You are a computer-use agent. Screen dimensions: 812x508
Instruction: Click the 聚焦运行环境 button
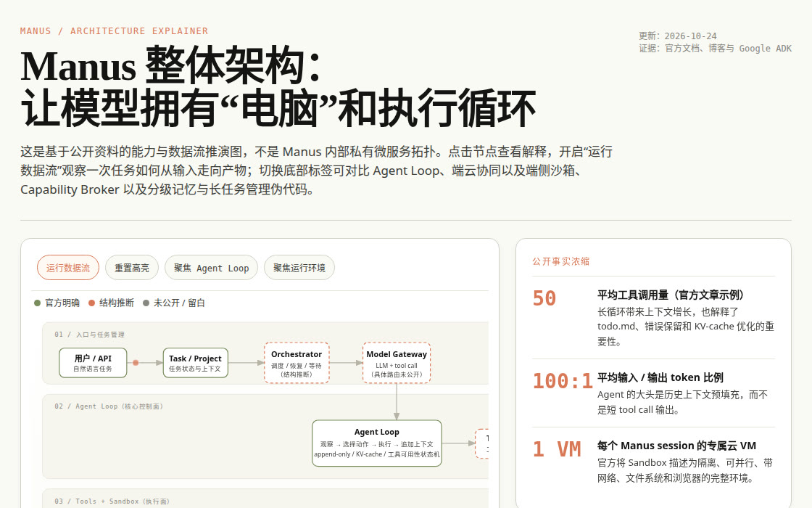point(299,268)
